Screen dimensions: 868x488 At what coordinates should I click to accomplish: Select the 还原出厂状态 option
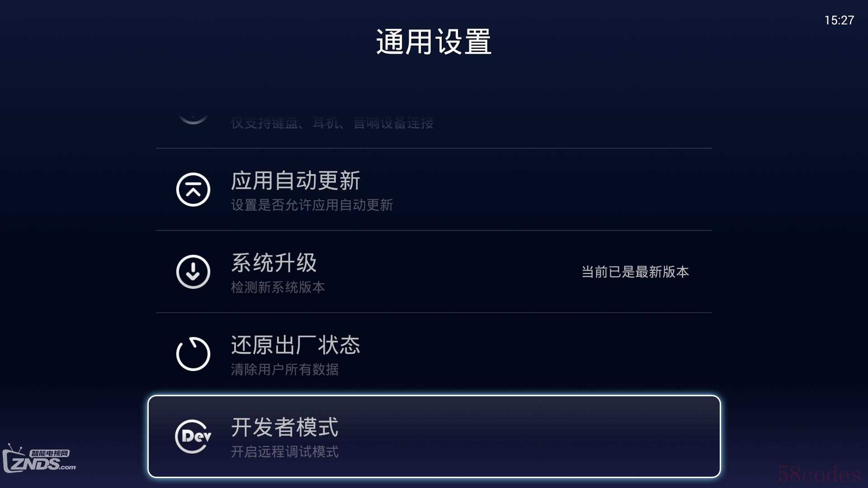434,354
